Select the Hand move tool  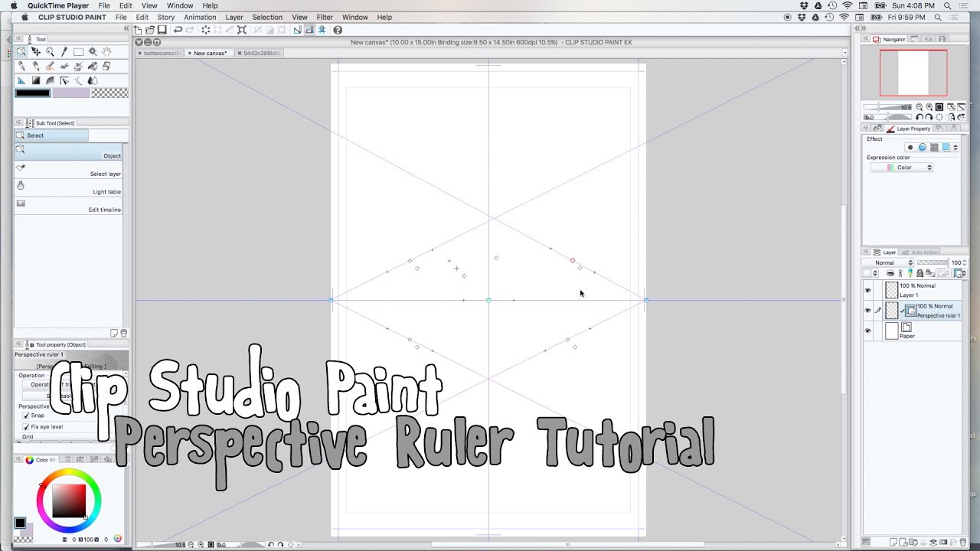coord(107,51)
